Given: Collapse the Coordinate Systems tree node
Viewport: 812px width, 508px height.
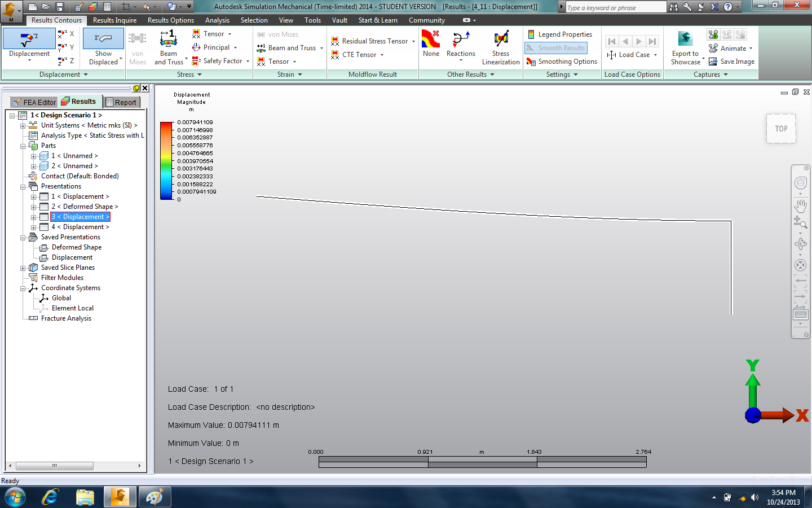Looking at the screenshot, I should pyautogui.click(x=23, y=288).
